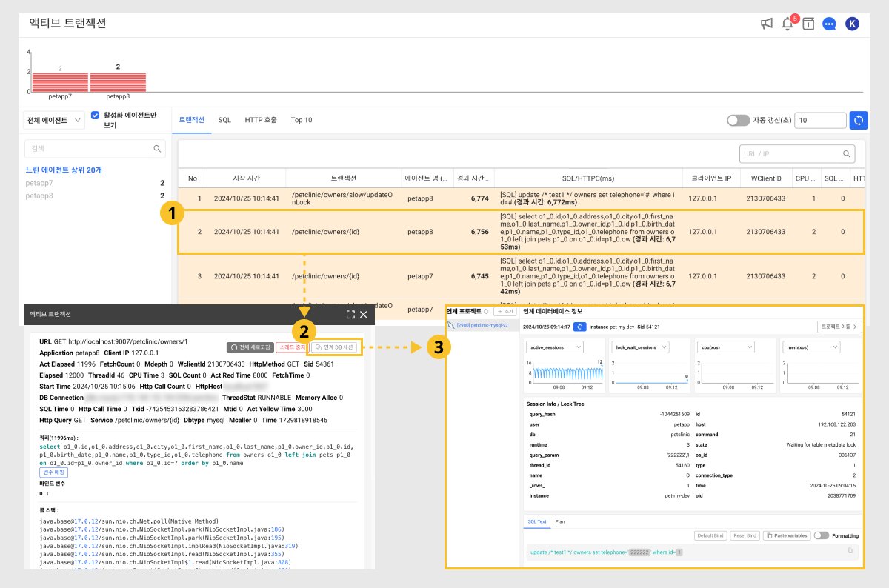Image resolution: width=889 pixels, height=588 pixels.
Task: Open the lock_wait_sessions metric dropdown
Action: click(x=640, y=347)
